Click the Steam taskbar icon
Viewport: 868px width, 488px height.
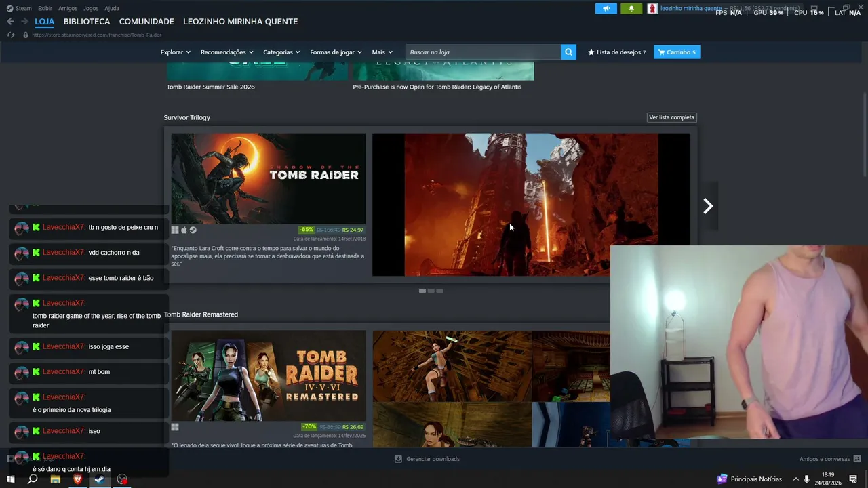click(100, 479)
